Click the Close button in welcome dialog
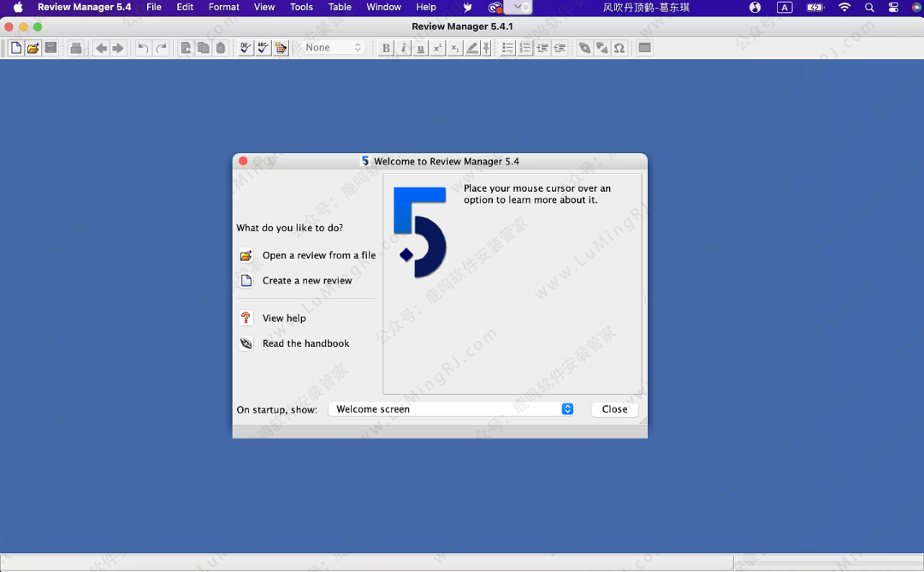 (614, 409)
